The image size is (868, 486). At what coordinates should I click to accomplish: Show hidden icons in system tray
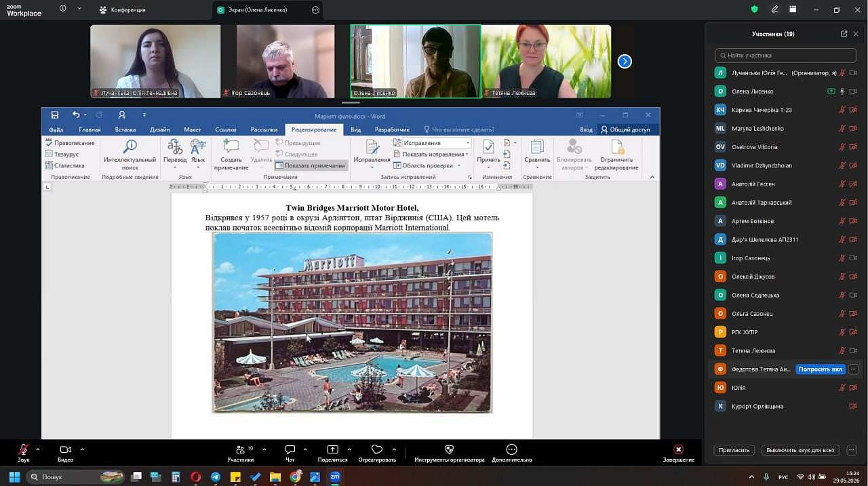coord(751,477)
